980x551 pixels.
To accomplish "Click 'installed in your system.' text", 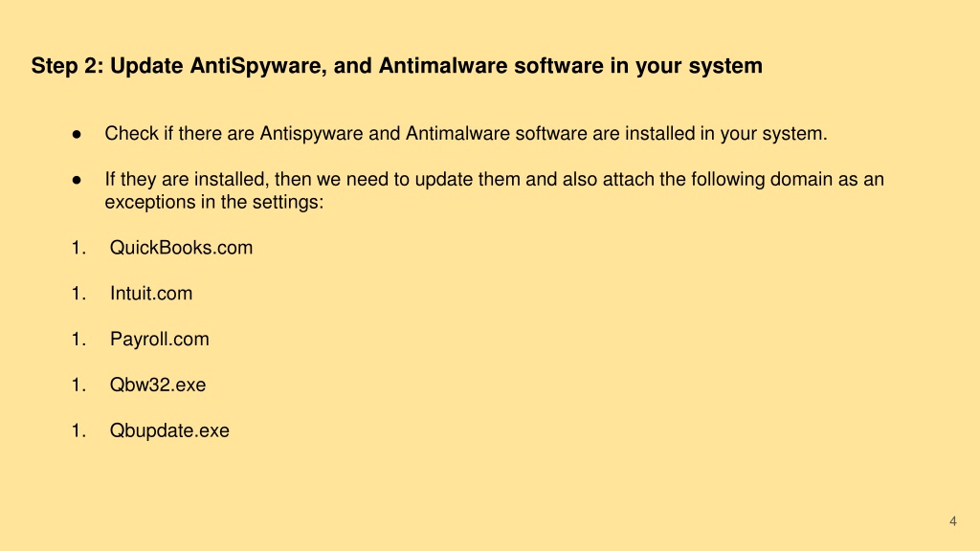I will [725, 134].
